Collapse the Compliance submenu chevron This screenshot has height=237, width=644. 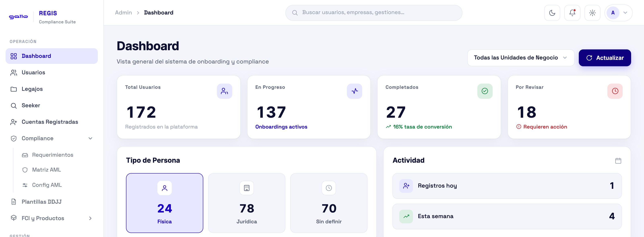[90, 138]
